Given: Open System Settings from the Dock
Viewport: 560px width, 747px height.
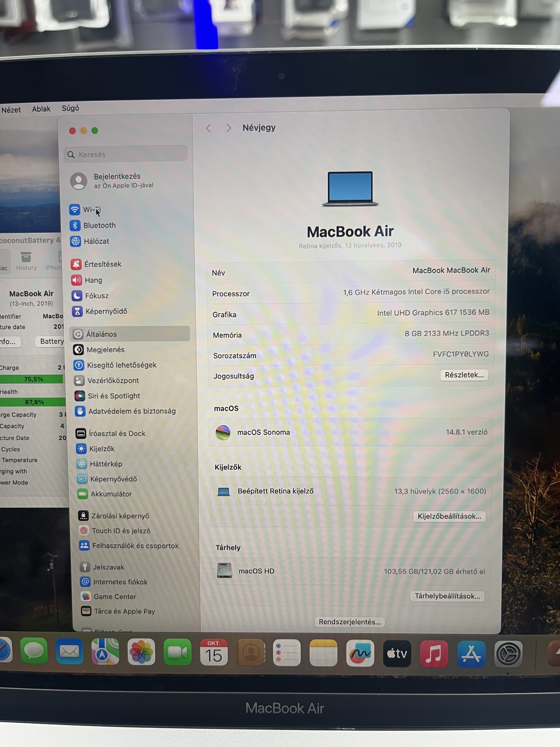Looking at the screenshot, I should 508,654.
